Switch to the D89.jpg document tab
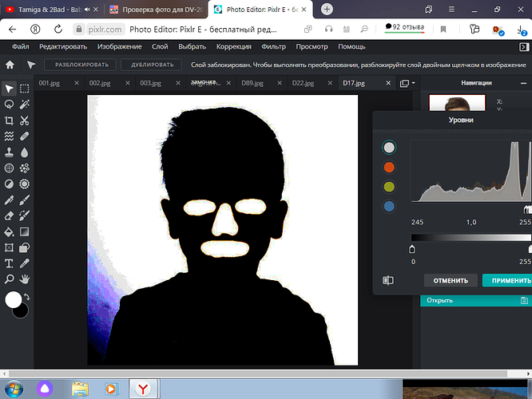 252,83
